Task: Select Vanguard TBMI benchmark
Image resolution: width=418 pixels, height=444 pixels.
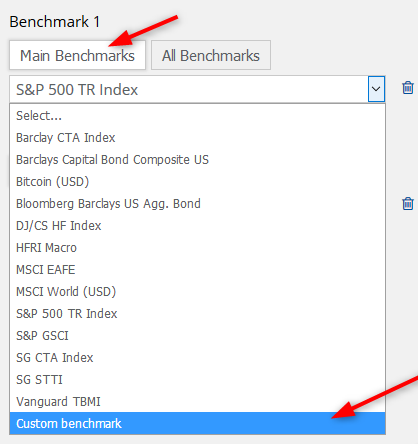Action: click(197, 402)
